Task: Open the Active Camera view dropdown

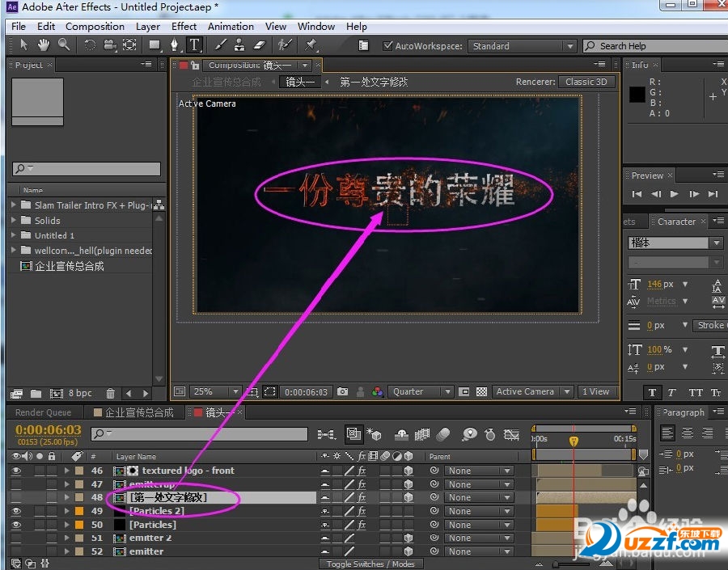Action: coord(532,392)
